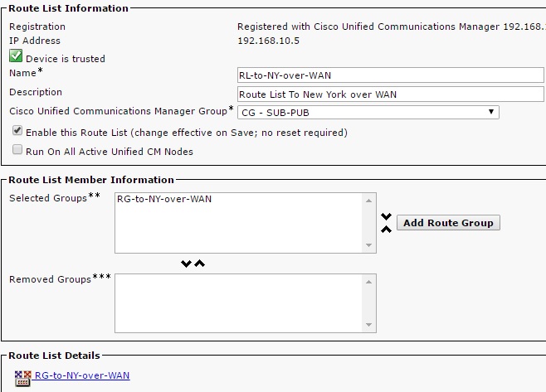
Task: Move group up to Selected Groups
Action: tap(199, 264)
